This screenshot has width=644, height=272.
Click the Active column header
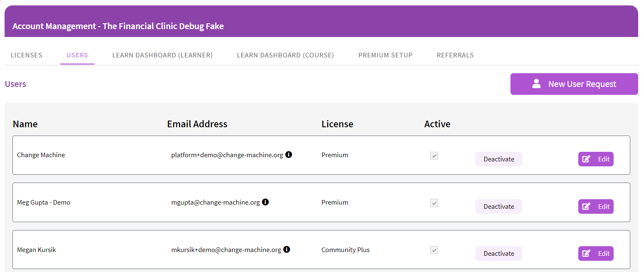(x=437, y=124)
